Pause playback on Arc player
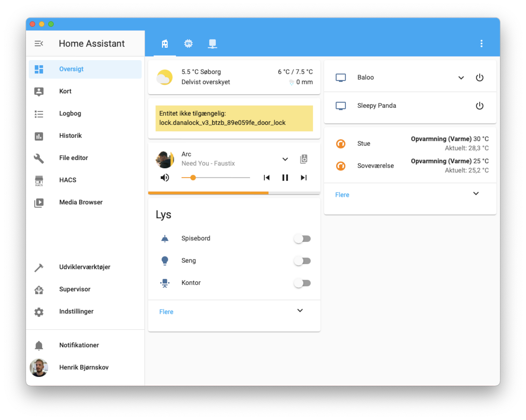Viewport: 526px width, 420px height. pyautogui.click(x=285, y=178)
